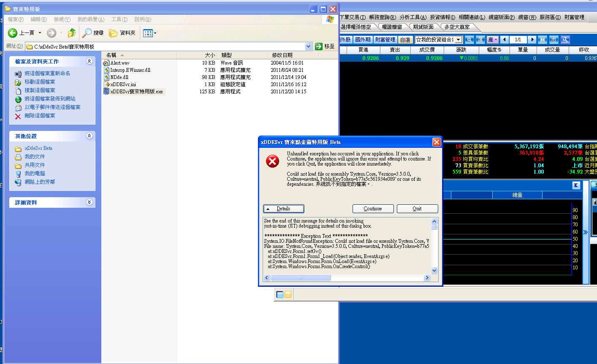
Task: Open the 我的文件 link
Action: coord(35,157)
